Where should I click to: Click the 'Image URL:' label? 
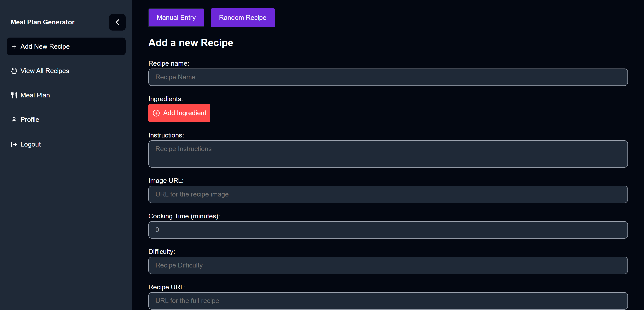(166, 181)
